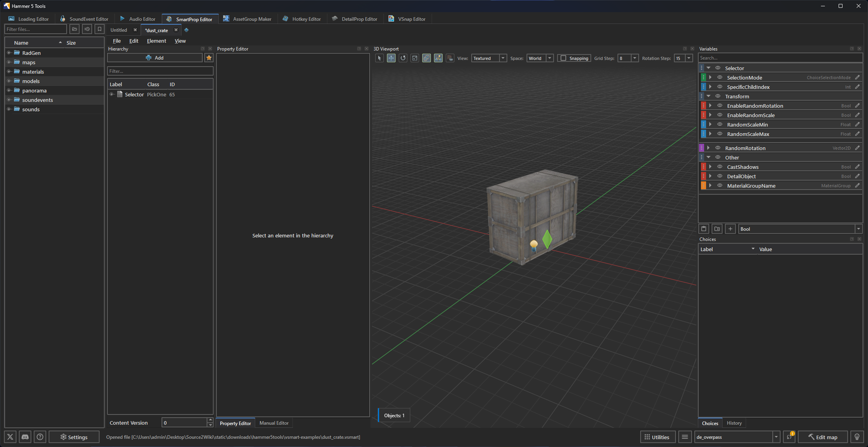This screenshot has width=868, height=447.
Task: Open the View mode Textured dropdown
Action: (x=489, y=58)
